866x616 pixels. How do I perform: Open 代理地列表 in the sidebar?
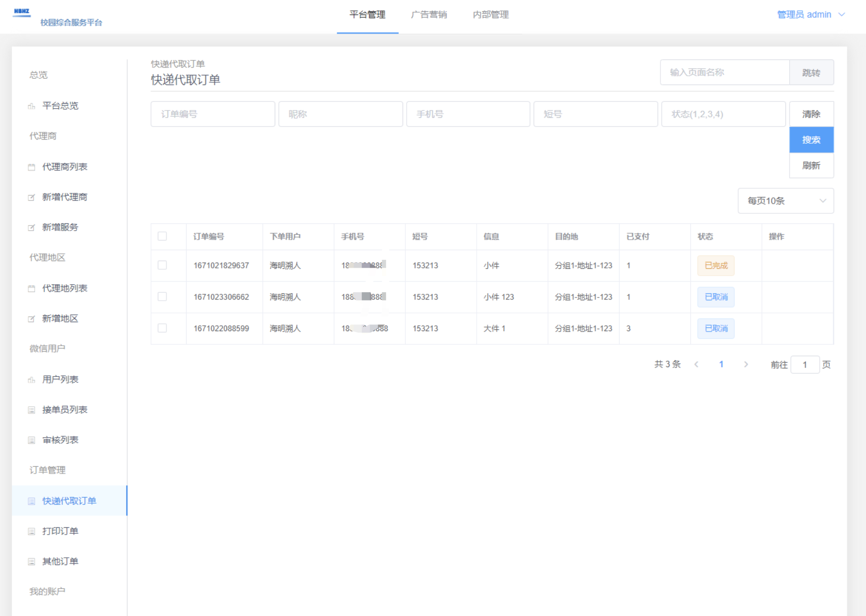pyautogui.click(x=70, y=288)
